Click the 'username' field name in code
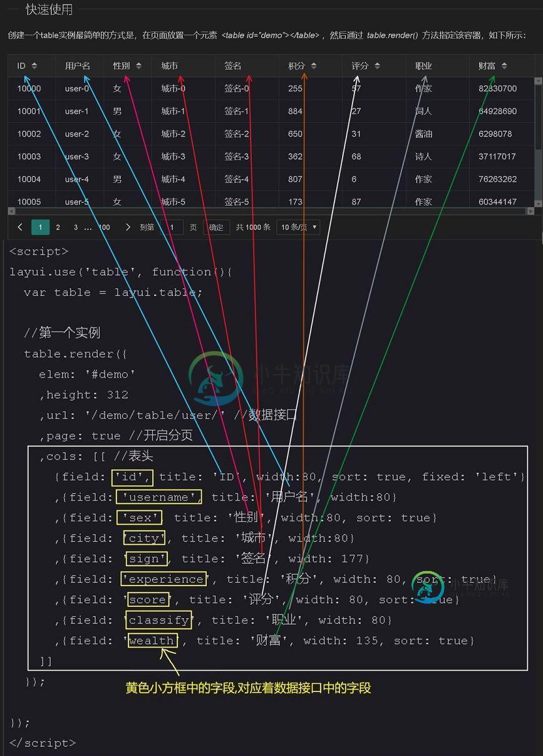The height and width of the screenshot is (756, 543). pyautogui.click(x=159, y=497)
